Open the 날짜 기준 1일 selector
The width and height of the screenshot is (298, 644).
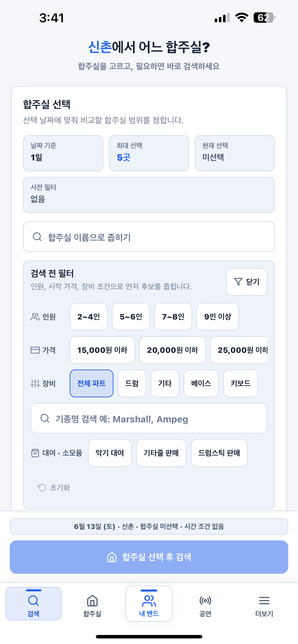[x=63, y=153]
